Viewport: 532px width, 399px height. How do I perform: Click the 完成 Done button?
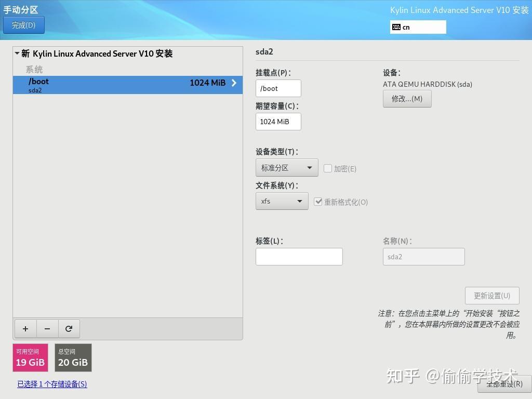click(23, 24)
